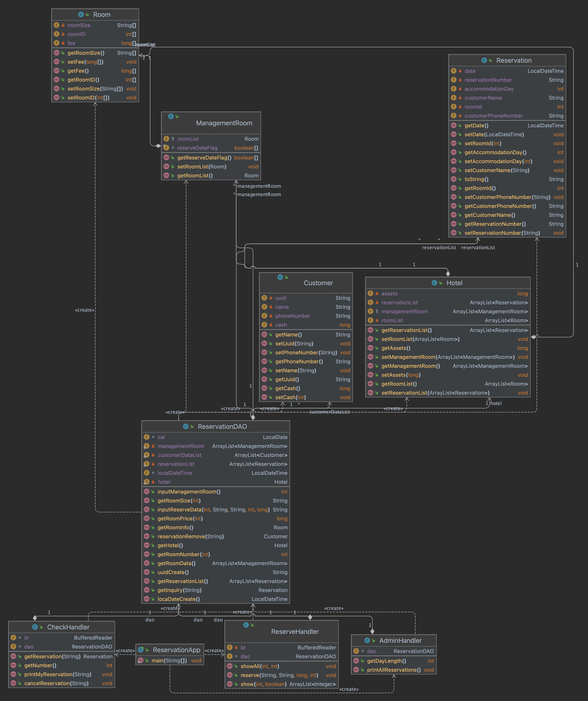
Task: Click the class icon next to Hotel
Action: [434, 283]
